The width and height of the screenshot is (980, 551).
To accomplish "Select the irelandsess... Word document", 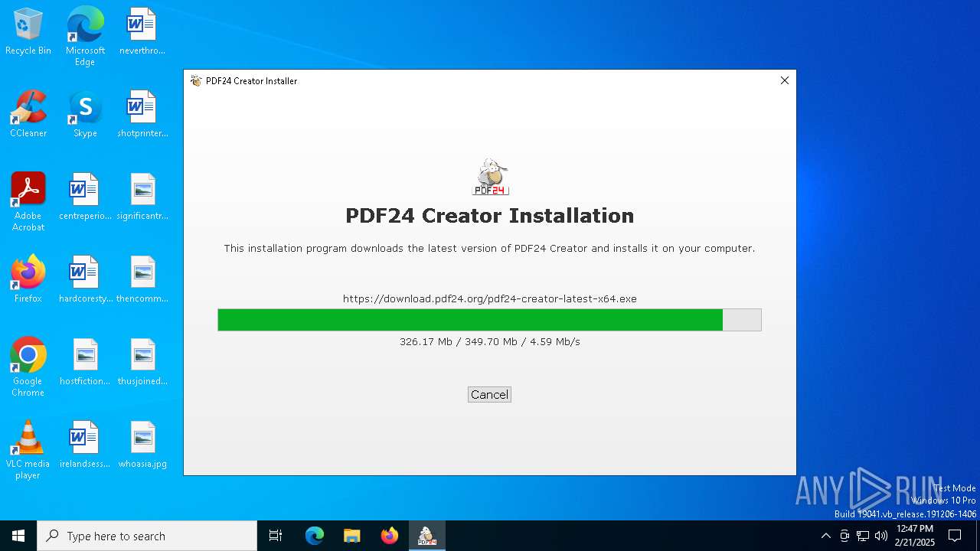I will coord(85,445).
